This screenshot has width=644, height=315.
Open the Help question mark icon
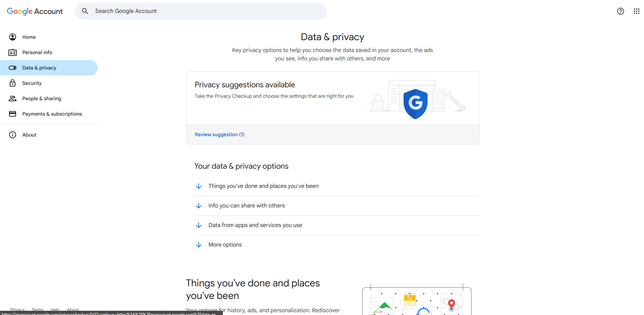coord(620,11)
